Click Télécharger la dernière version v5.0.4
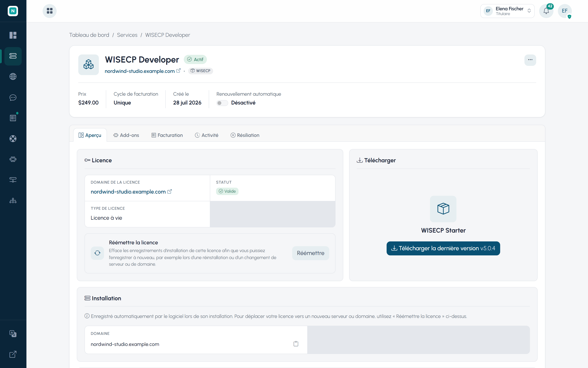The image size is (588, 368). point(443,248)
